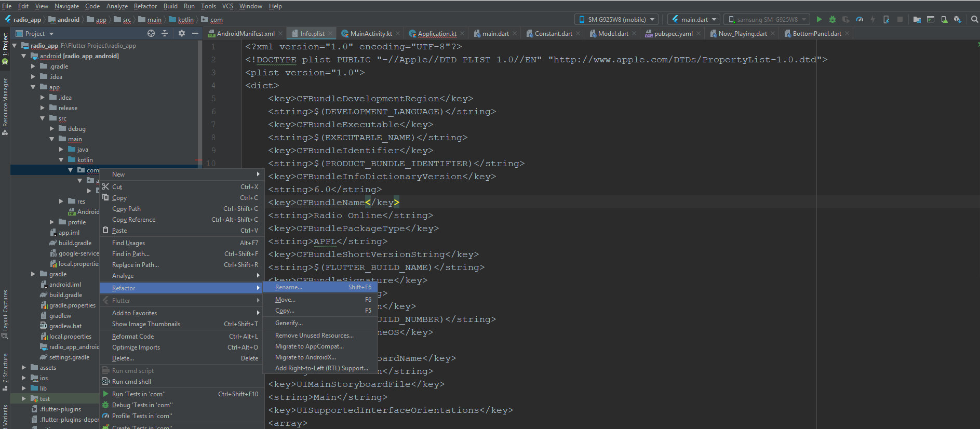The width and height of the screenshot is (980, 429).
Task: Switch to the Application.kt tab
Action: pos(437,33)
